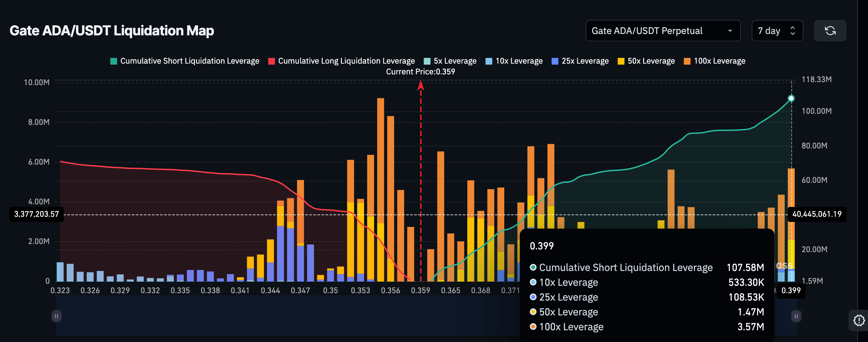The width and height of the screenshot is (868, 342).
Task: Hide the 50x Leverage series
Action: [x=646, y=61]
